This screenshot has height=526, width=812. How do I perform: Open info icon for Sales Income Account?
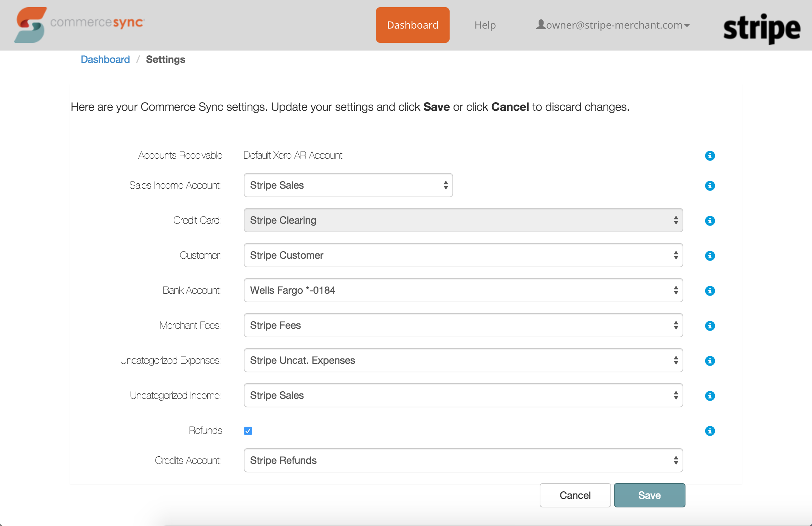pyautogui.click(x=710, y=186)
